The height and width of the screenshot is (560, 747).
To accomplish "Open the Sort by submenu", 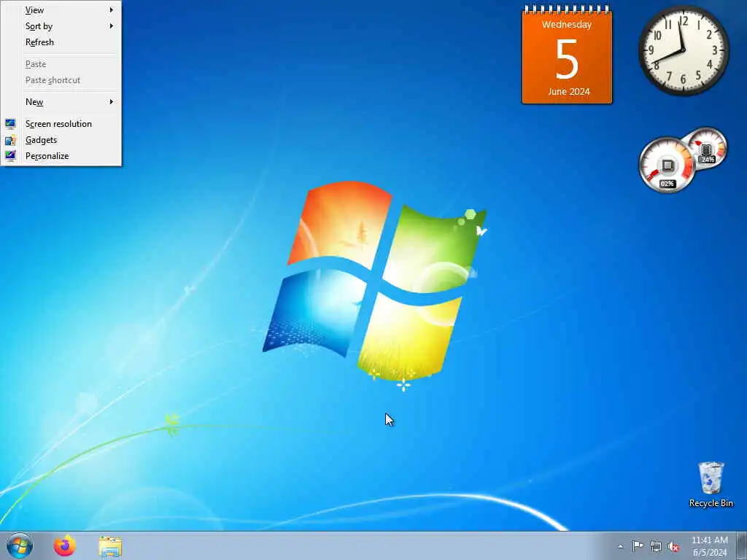I will tap(61, 26).
